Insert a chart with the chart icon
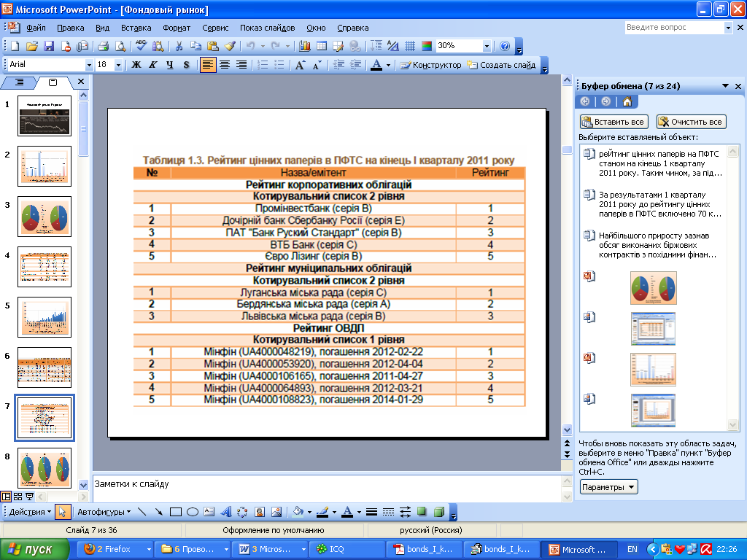The width and height of the screenshot is (747, 560). (x=304, y=46)
